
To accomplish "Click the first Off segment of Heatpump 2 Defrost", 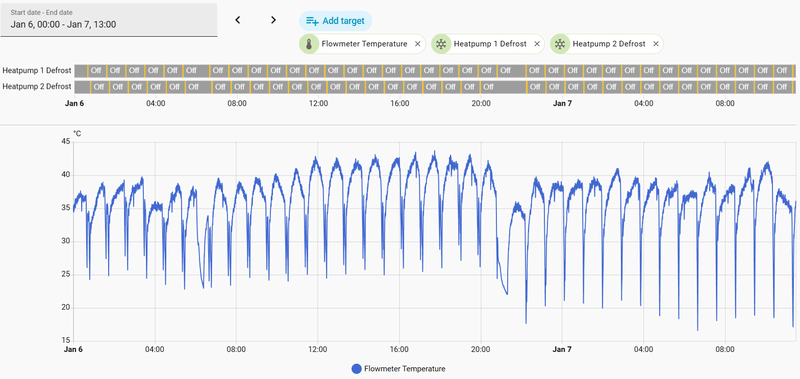I will (x=99, y=87).
